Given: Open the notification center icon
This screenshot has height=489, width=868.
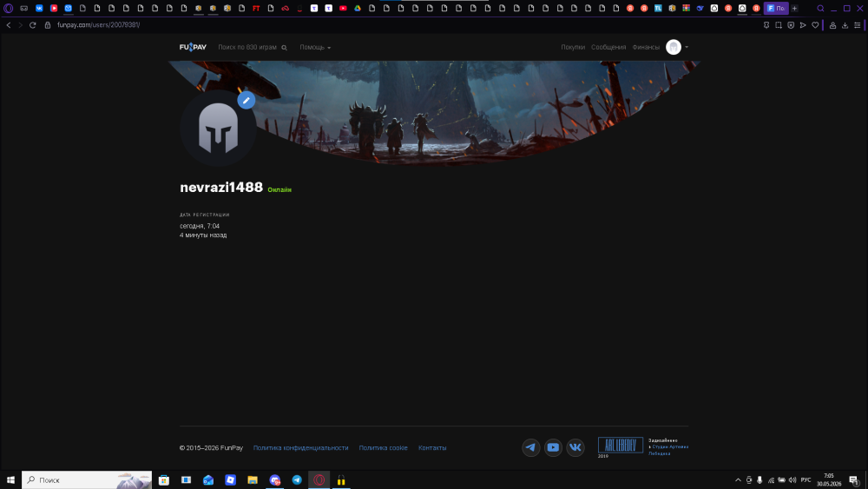Looking at the screenshot, I should tap(854, 479).
